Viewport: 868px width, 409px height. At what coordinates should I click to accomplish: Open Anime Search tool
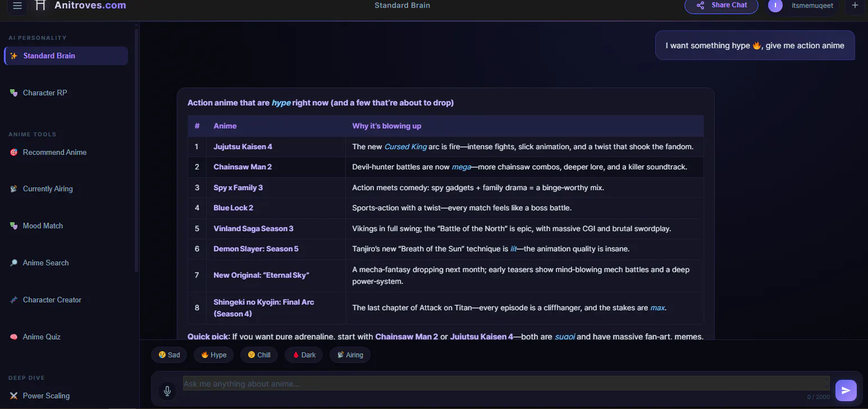click(x=66, y=263)
